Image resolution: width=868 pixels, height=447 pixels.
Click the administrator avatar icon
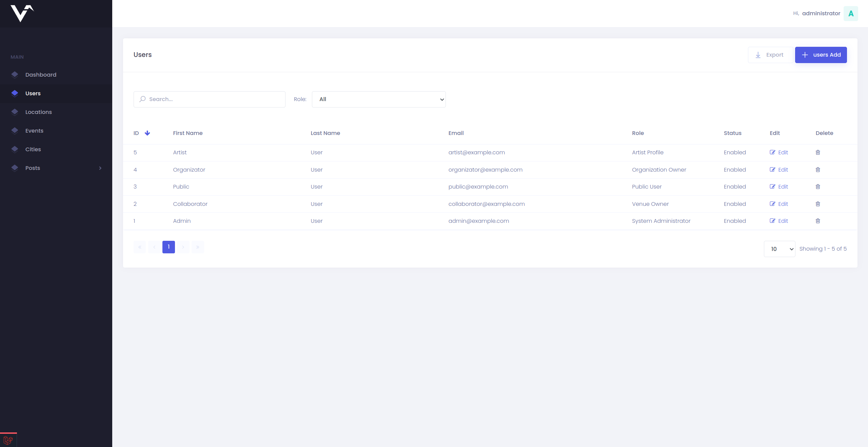click(851, 14)
